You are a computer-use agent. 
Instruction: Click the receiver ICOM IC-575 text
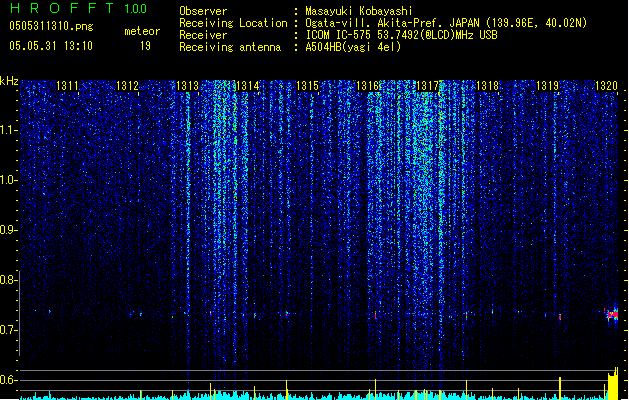[401, 35]
